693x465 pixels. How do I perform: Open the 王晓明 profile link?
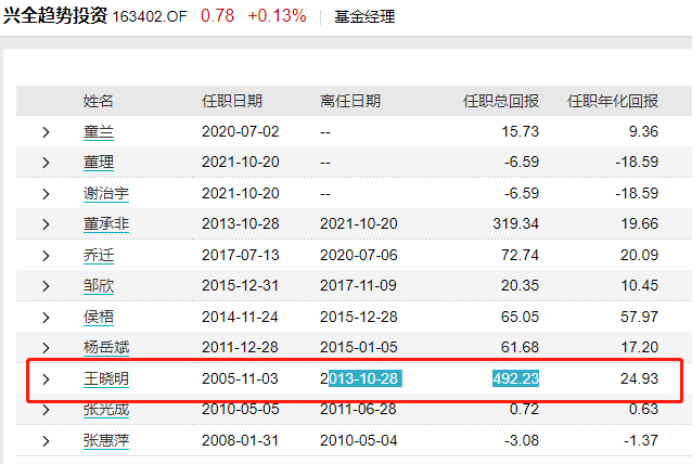coord(105,379)
